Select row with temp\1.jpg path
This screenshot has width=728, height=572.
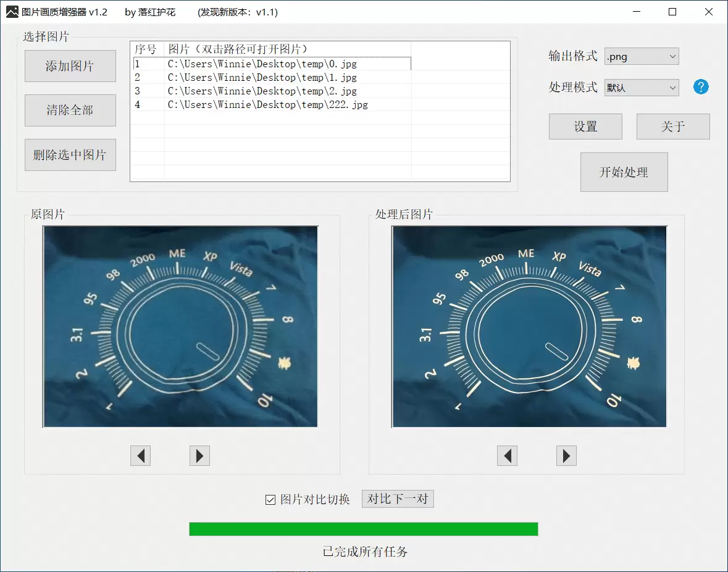tap(272, 78)
